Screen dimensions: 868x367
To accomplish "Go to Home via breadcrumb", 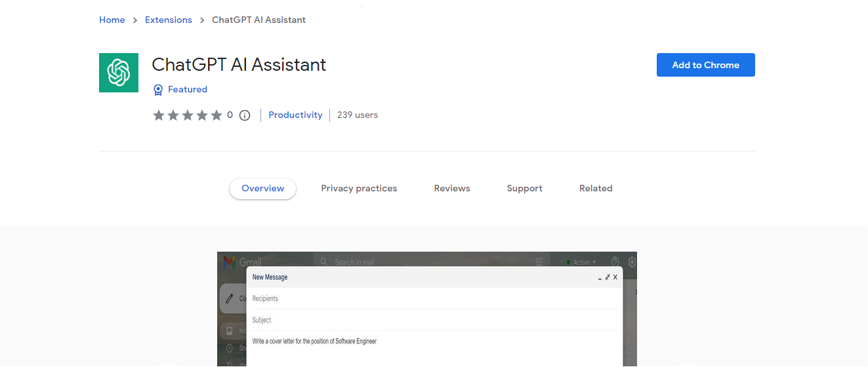I will pyautogui.click(x=112, y=20).
